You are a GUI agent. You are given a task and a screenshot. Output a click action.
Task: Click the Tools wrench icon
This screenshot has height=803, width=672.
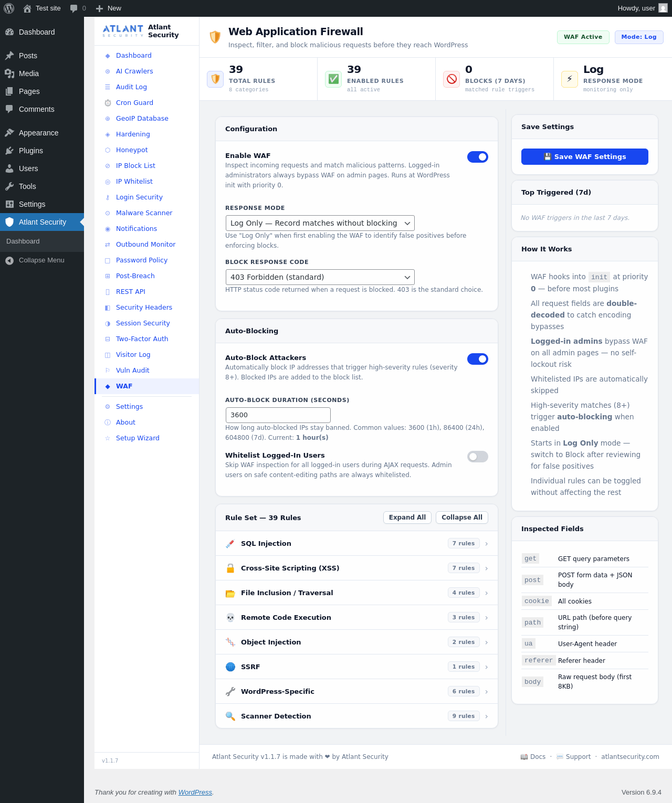click(x=9, y=186)
